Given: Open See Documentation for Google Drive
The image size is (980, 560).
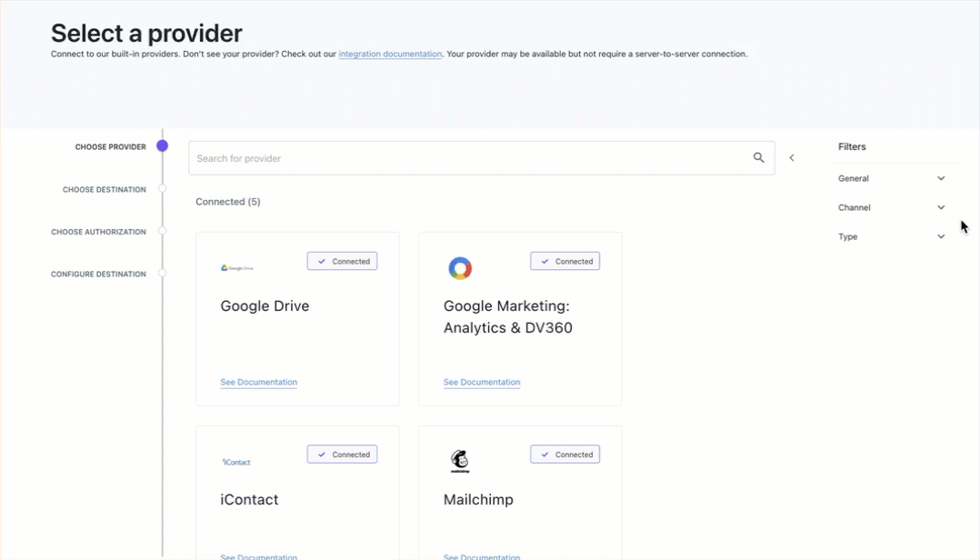Looking at the screenshot, I should (x=258, y=382).
